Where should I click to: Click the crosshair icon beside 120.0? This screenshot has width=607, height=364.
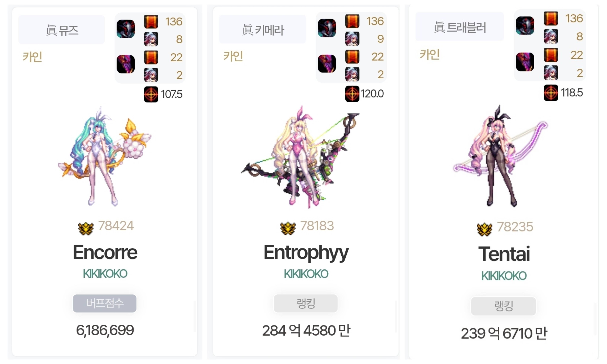click(352, 94)
